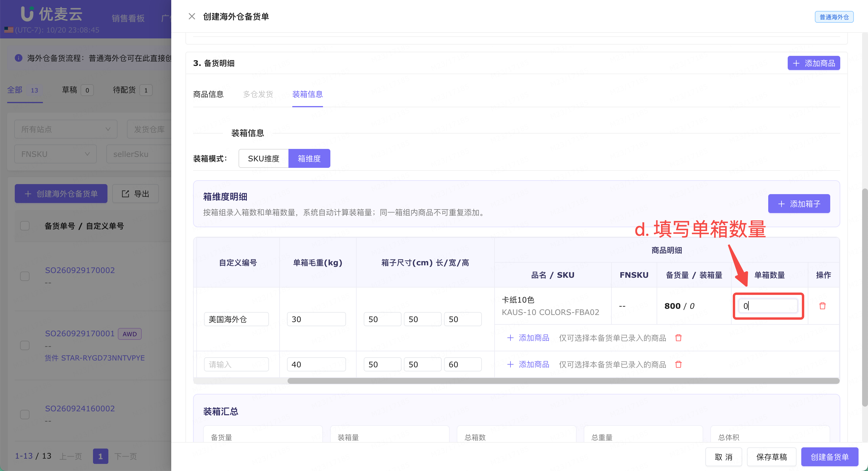Focus the 单箱毛重 field with 30
This screenshot has height=471, width=868.
pos(316,319)
